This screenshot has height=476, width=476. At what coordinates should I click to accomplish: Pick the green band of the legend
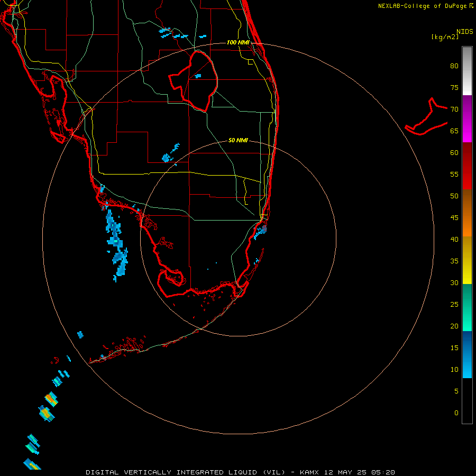coord(467,307)
